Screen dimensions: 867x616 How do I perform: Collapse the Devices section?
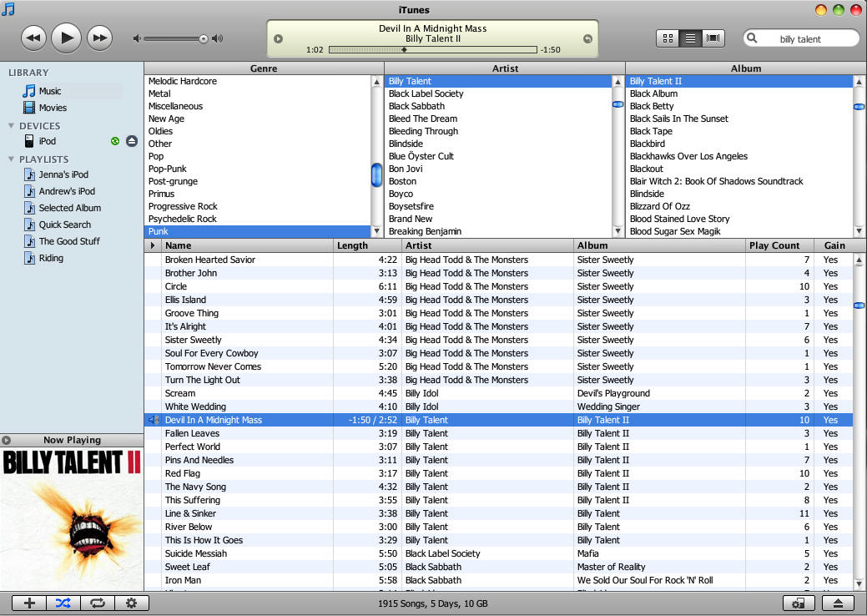pyautogui.click(x=11, y=126)
